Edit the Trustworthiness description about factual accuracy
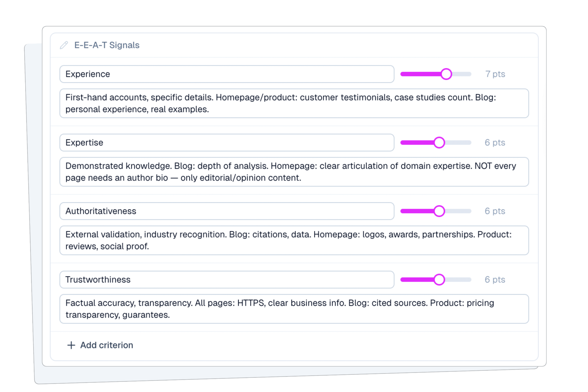Screen dimensions: 588x392 294,309
